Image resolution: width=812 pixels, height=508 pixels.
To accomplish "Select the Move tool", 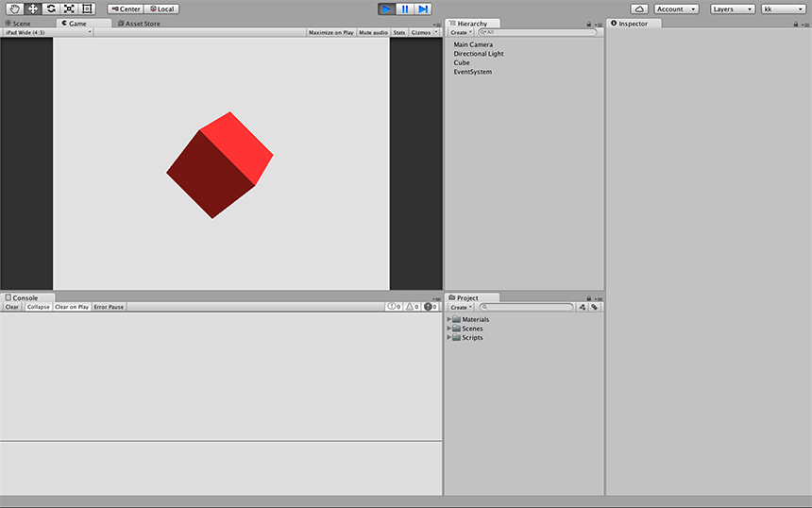I will (33, 8).
